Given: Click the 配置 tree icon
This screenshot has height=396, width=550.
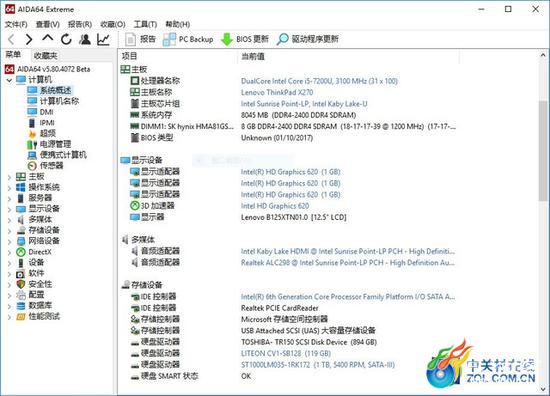Looking at the screenshot, I should 21,295.
